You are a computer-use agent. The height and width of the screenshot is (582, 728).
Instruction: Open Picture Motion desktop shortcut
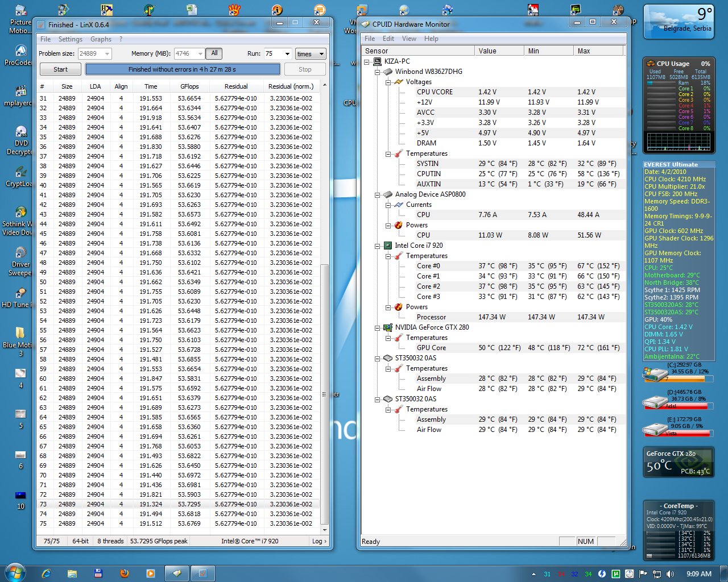click(x=20, y=19)
